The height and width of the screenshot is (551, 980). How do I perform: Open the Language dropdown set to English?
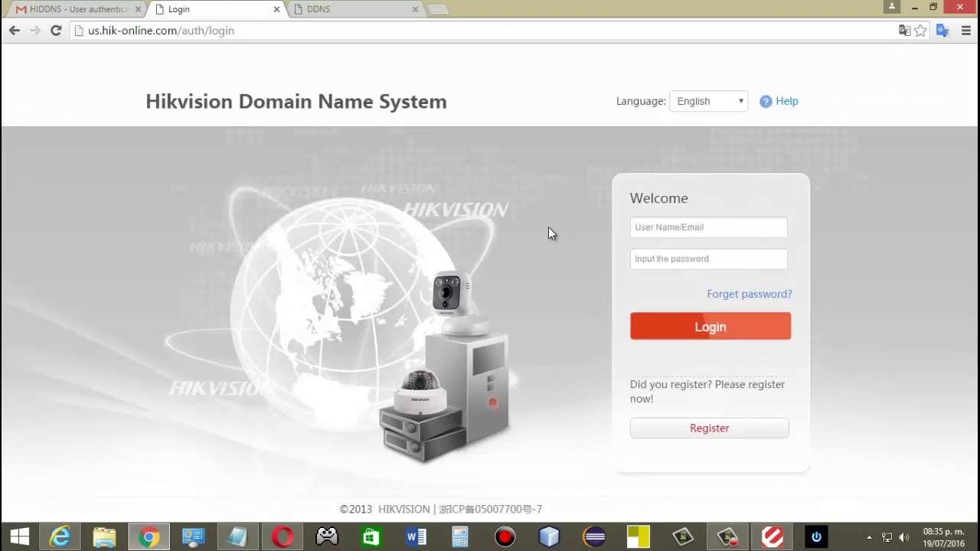(x=709, y=101)
